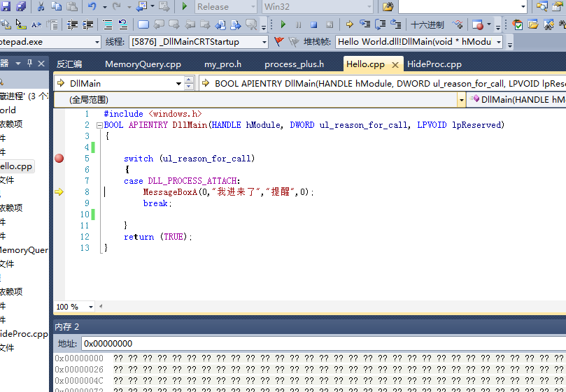Click the Step Out icon
The height and width of the screenshot is (392, 566).
[397, 24]
